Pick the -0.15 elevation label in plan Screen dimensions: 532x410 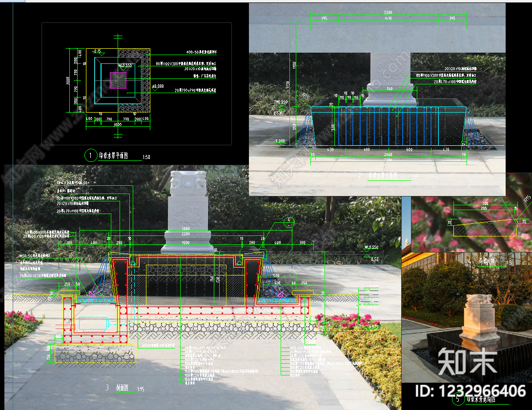(97, 51)
